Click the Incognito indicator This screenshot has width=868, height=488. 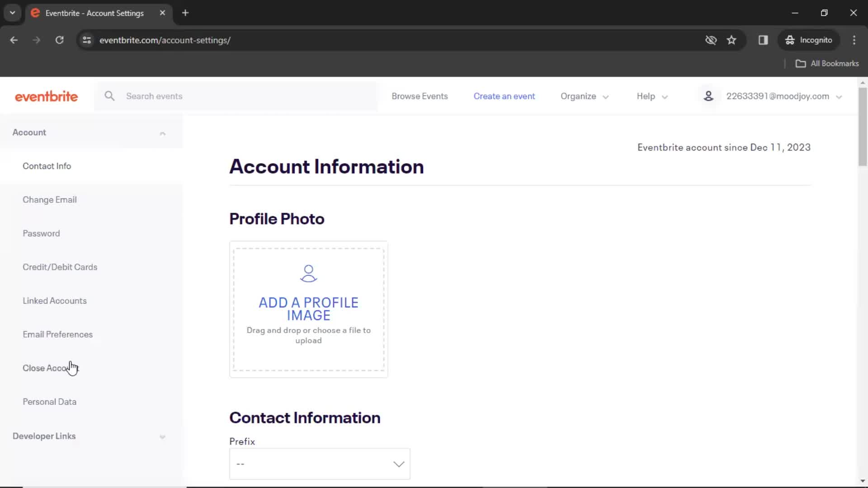(x=809, y=40)
